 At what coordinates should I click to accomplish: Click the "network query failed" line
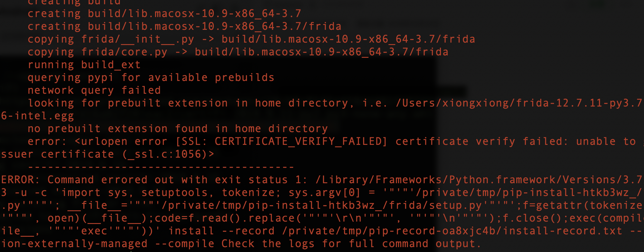tap(94, 90)
